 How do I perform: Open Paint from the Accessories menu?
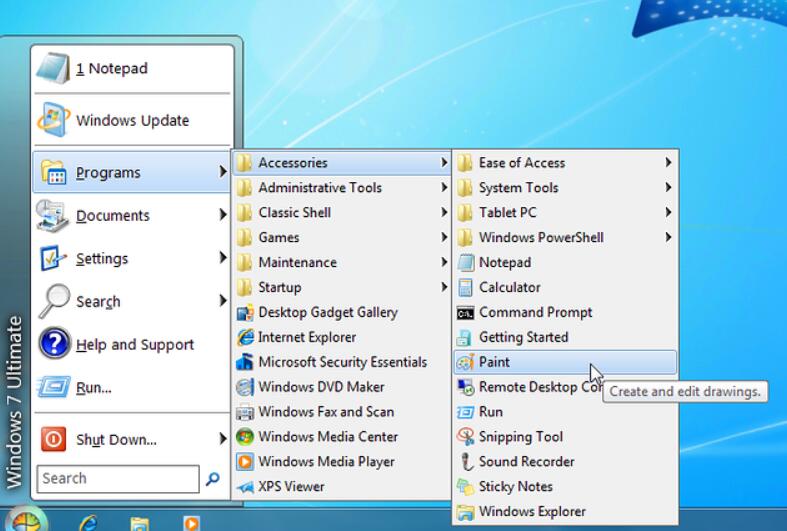(x=565, y=362)
